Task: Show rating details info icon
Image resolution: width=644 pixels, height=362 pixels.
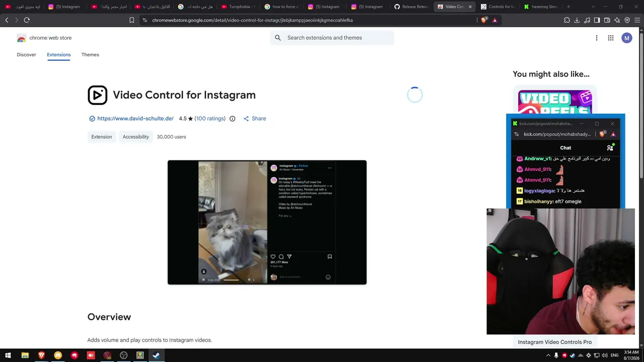Action: coord(232,119)
